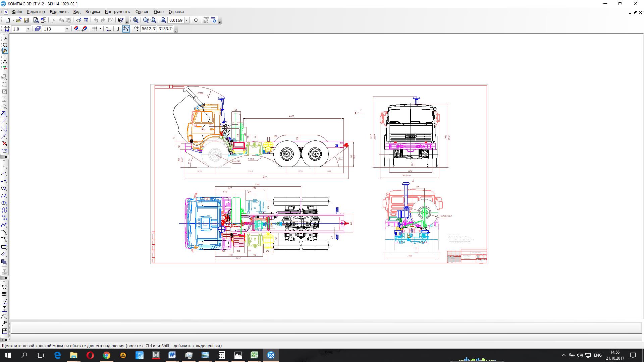Open the Вставка menu
Image resolution: width=644 pixels, height=362 pixels.
(x=93, y=12)
